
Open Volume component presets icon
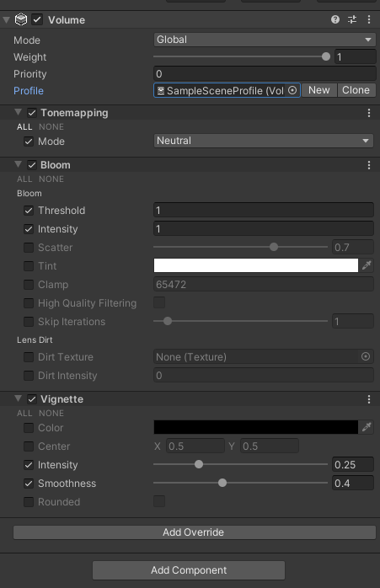pyautogui.click(x=352, y=19)
